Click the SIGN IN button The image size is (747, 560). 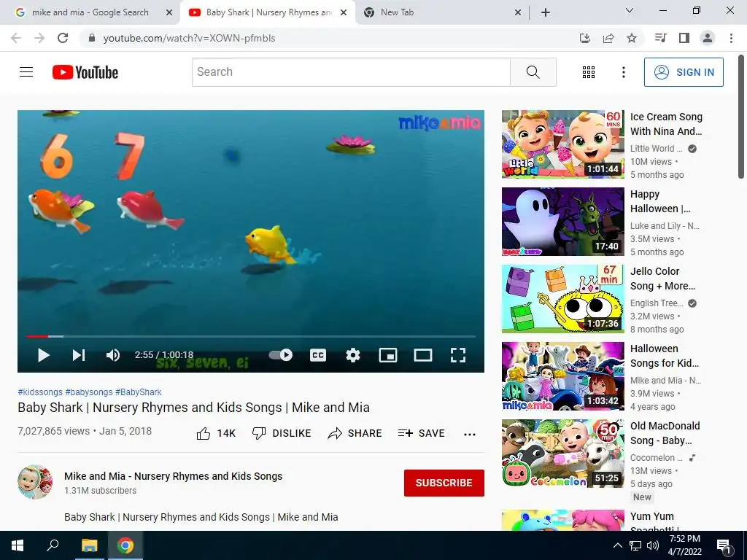[684, 72]
